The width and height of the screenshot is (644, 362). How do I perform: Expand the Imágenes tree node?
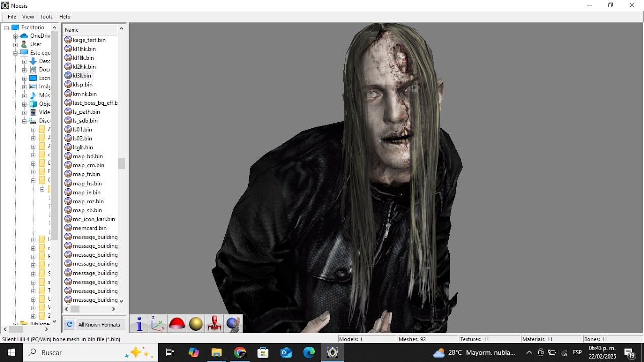pyautogui.click(x=24, y=87)
